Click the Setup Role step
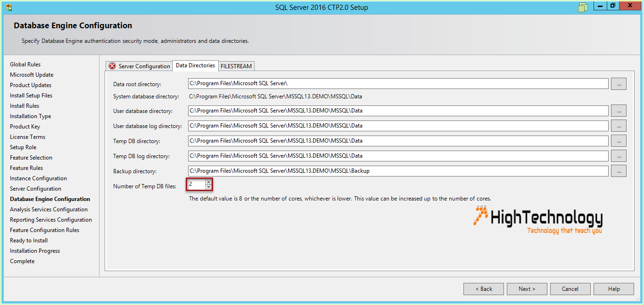The width and height of the screenshot is (644, 305). 23,147
